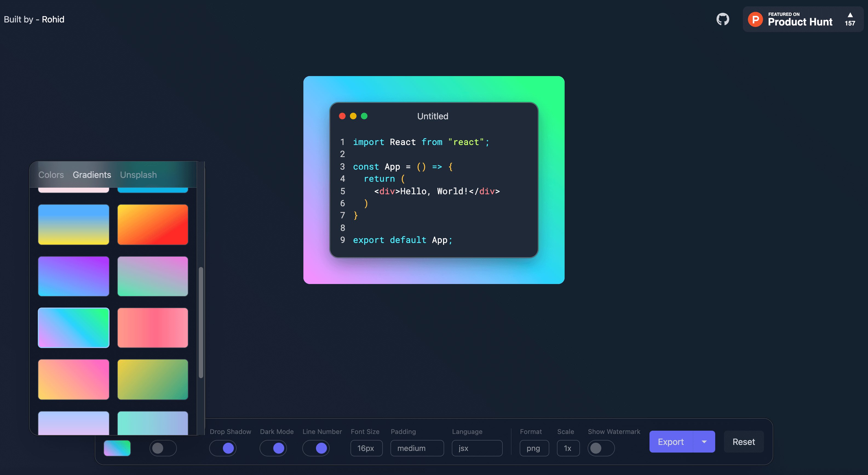Switch to the Unsplash tab
This screenshot has width=868, height=475.
click(x=138, y=175)
